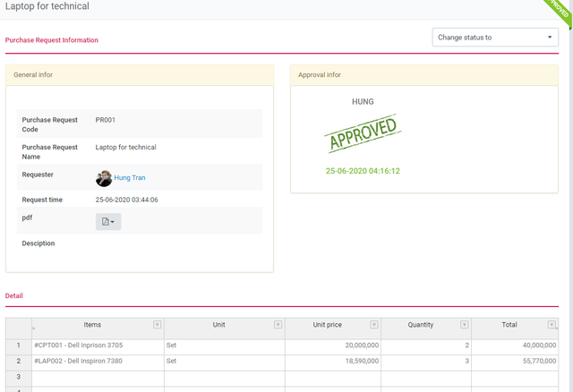Click the Laptop for technical name value
573x392 pixels.
pyautogui.click(x=125, y=148)
